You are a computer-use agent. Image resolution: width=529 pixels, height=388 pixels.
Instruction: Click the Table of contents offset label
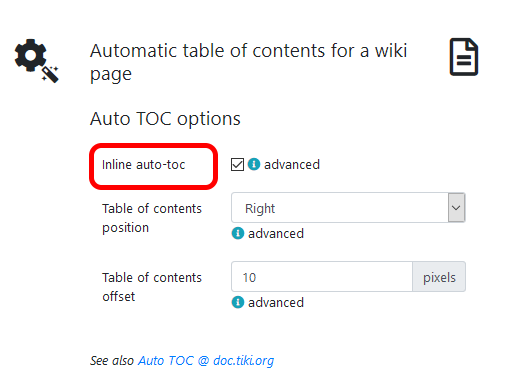(x=152, y=287)
